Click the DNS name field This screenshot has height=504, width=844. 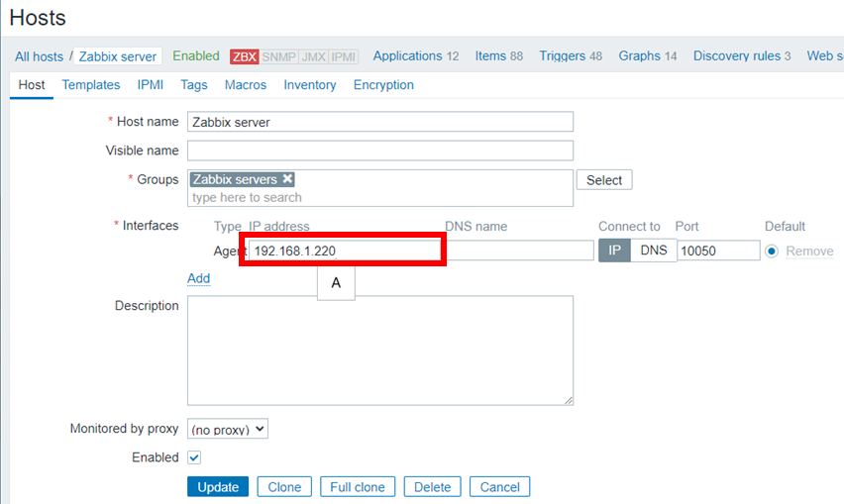[x=520, y=251]
